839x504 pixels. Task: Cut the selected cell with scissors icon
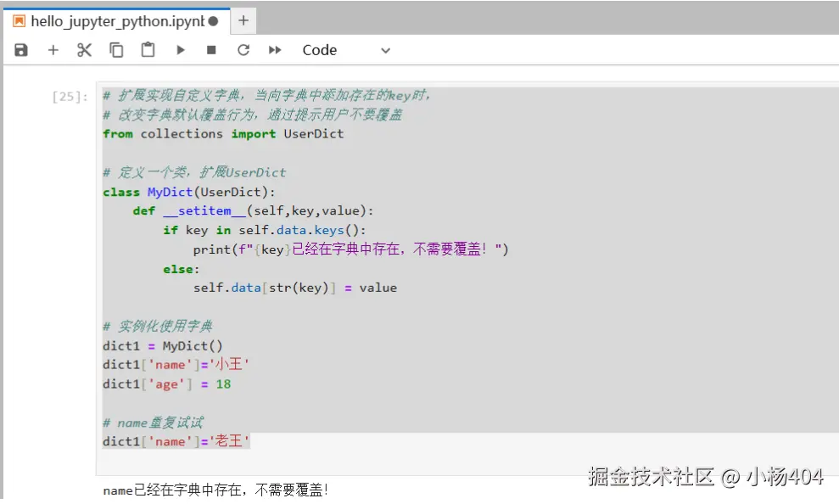84,50
